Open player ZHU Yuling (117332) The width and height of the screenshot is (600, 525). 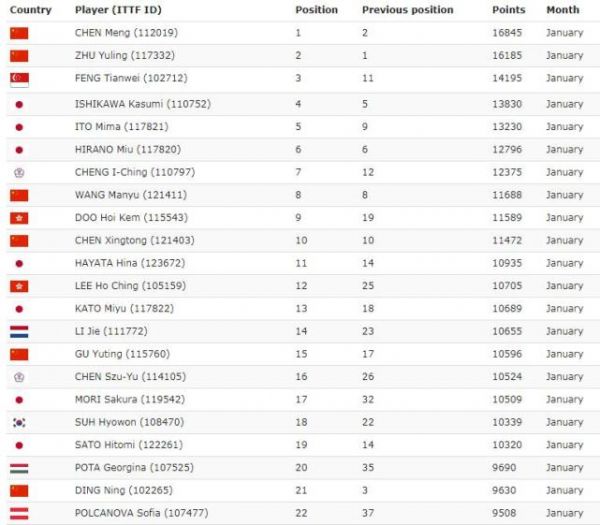pos(125,55)
